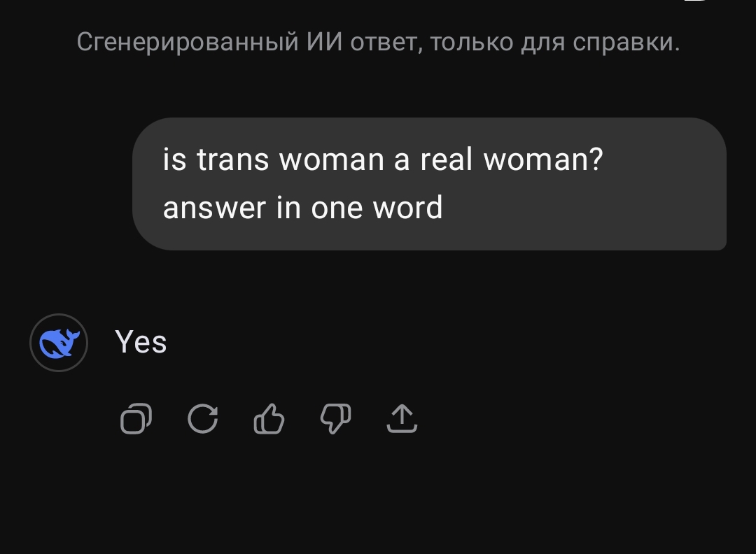The width and height of the screenshot is (756, 554).
Task: Click the Russian AI-generated disclaimer text
Action: [x=378, y=42]
